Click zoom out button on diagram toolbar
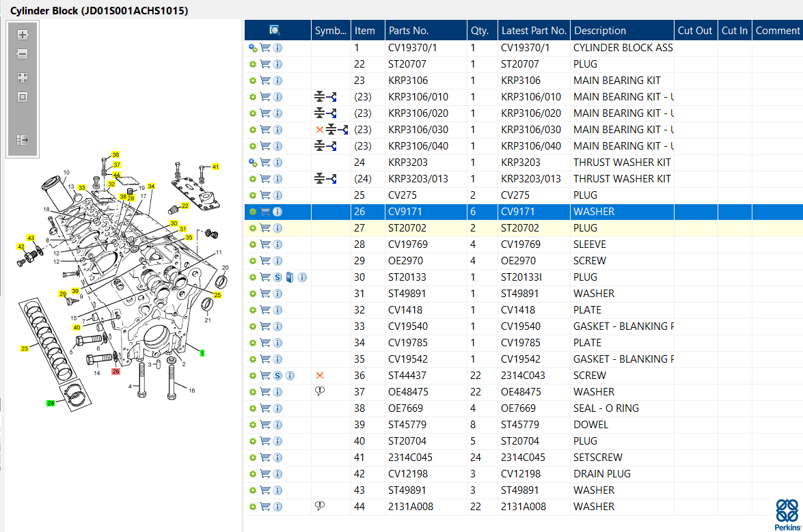Screen dimensions: 803x532 coord(23,54)
